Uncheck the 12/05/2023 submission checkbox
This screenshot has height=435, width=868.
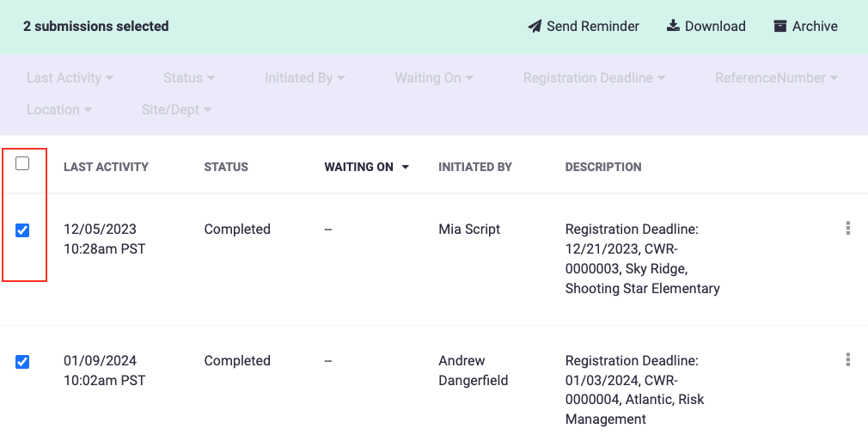[x=23, y=230]
